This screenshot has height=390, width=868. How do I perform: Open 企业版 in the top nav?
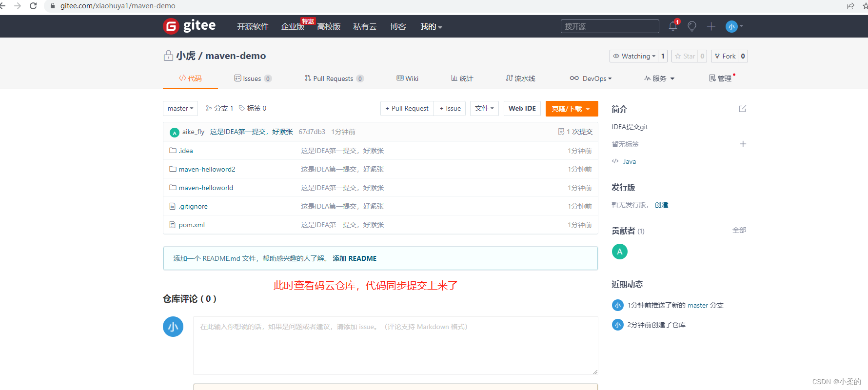click(293, 26)
